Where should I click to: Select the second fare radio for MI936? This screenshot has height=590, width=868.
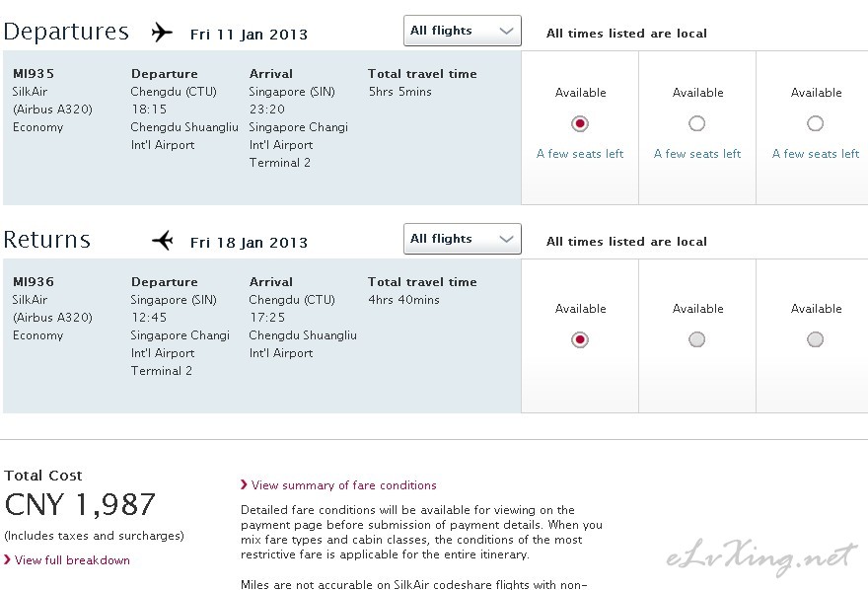click(x=697, y=339)
